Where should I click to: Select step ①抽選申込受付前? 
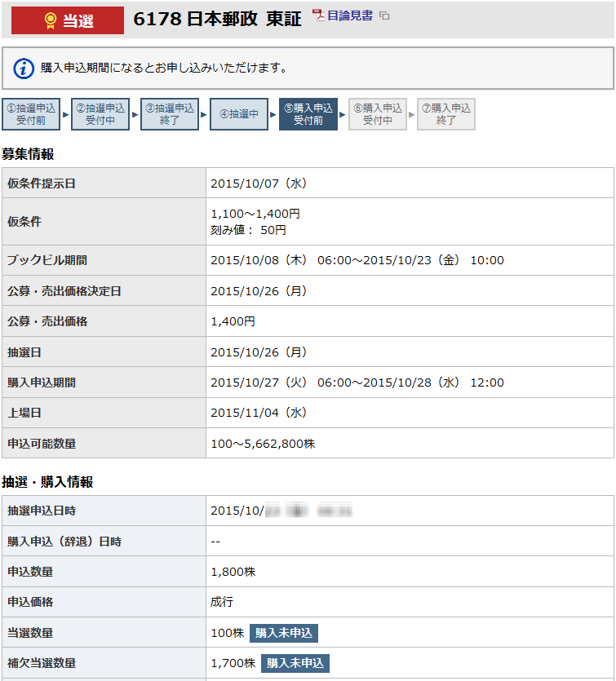31,114
